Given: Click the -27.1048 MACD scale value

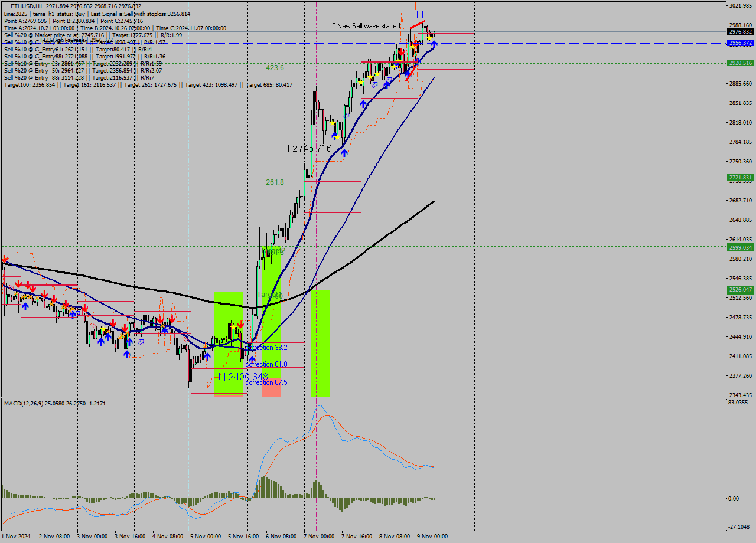Looking at the screenshot, I should pos(739,527).
